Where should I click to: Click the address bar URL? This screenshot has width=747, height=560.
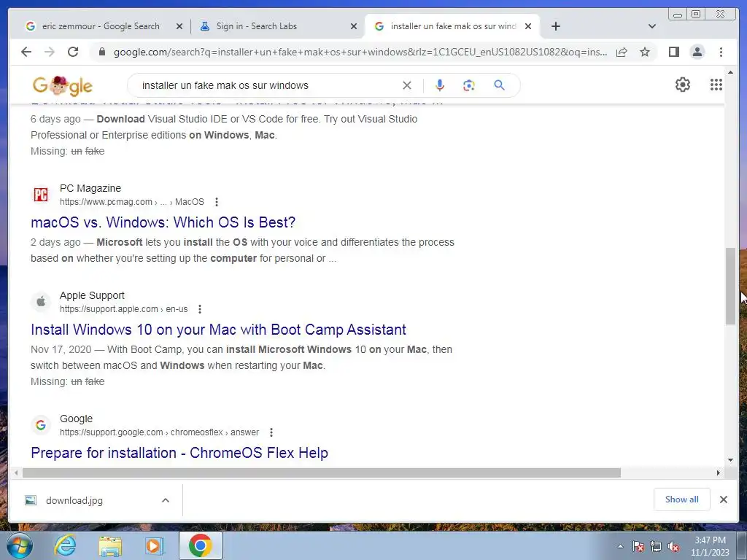(x=360, y=52)
